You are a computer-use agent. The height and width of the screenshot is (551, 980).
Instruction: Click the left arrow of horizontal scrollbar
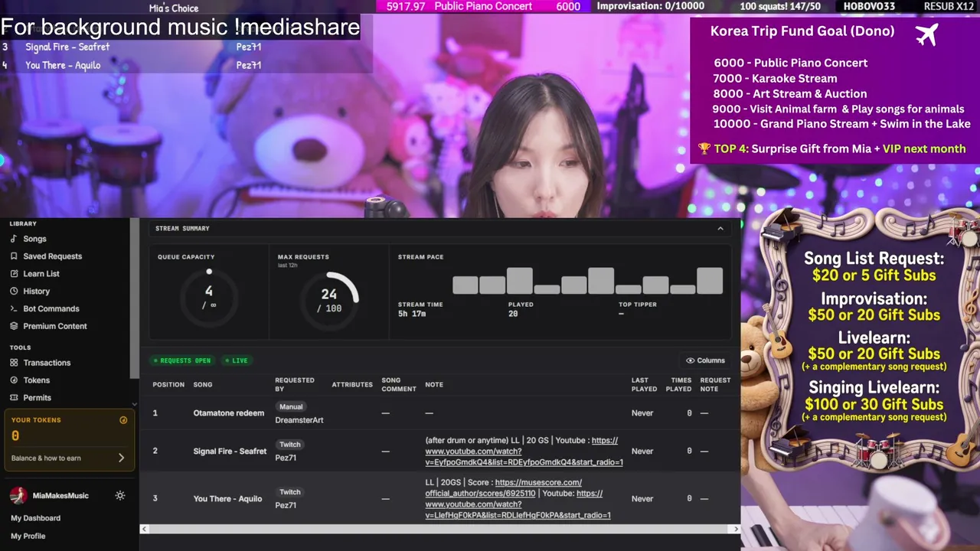(145, 529)
